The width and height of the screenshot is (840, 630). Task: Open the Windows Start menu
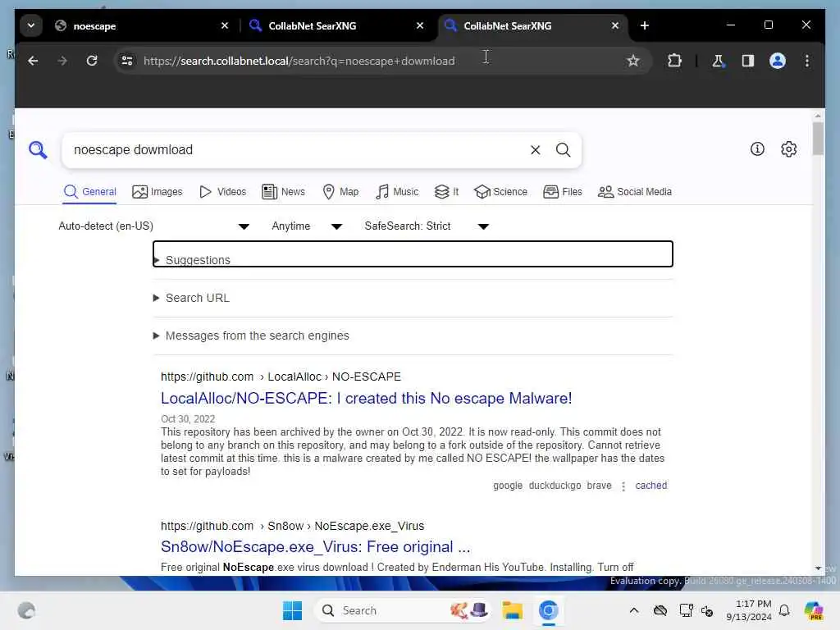292,610
